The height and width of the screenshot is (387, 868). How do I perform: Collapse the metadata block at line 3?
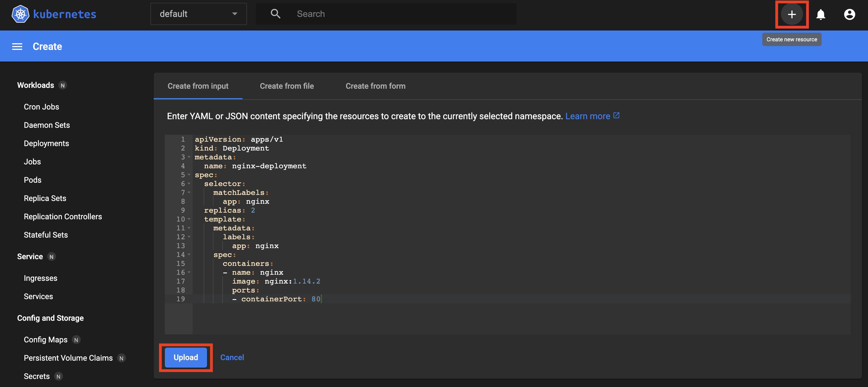tap(189, 157)
